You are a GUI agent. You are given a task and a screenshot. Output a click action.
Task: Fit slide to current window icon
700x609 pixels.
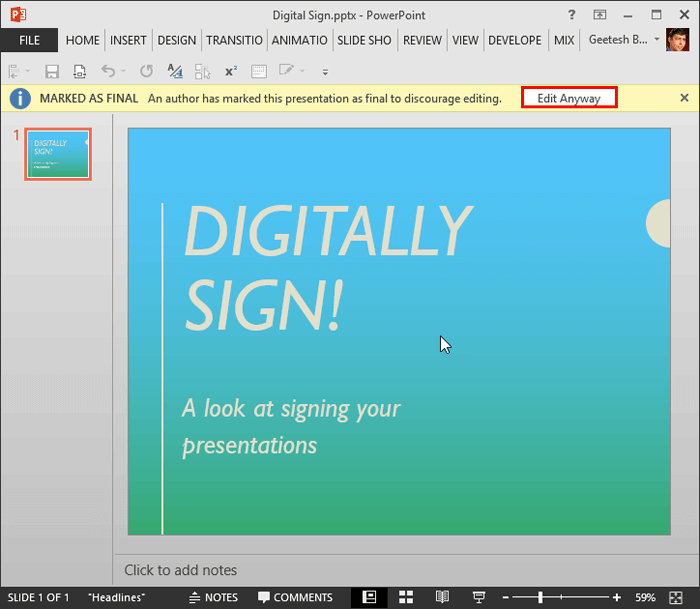[676, 597]
